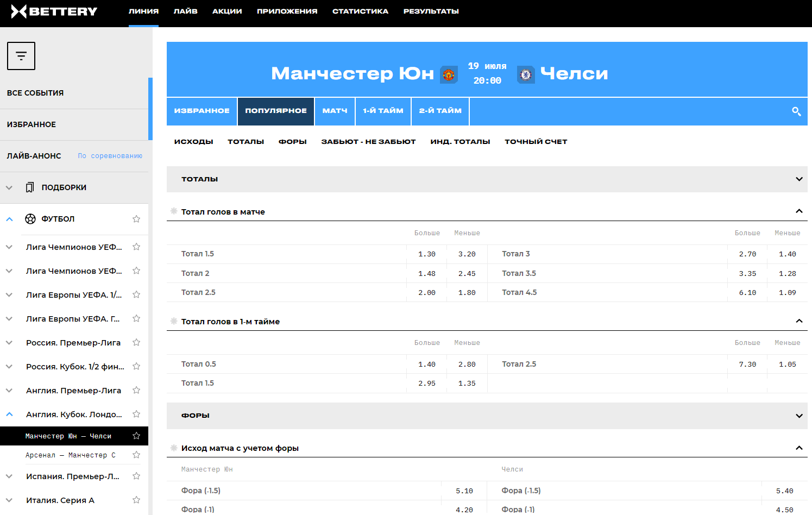Screen dimensions: 812x515
Task: Star Англия. Премьер-Лига
Action: [x=136, y=390]
